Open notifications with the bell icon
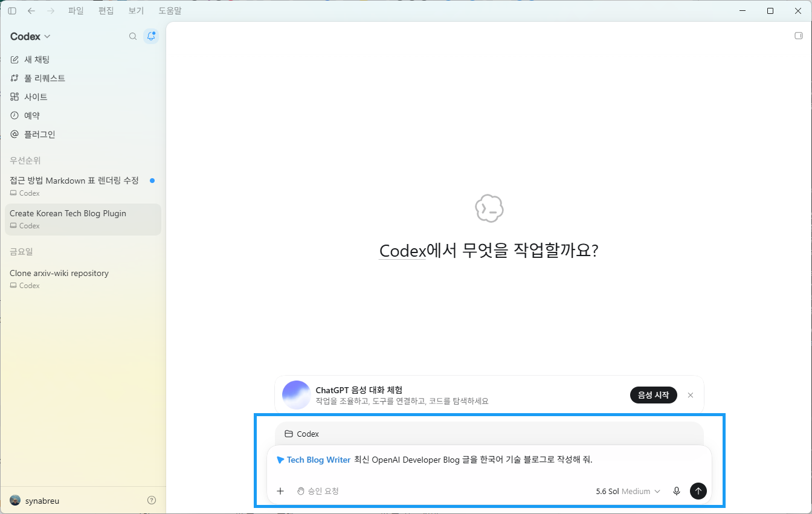812x514 pixels. (x=151, y=36)
